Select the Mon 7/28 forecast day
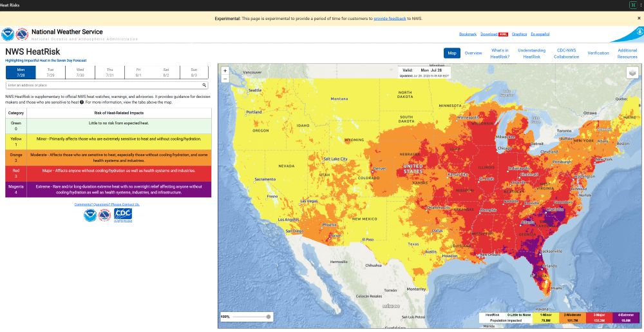The width and height of the screenshot is (644, 332). [x=21, y=72]
